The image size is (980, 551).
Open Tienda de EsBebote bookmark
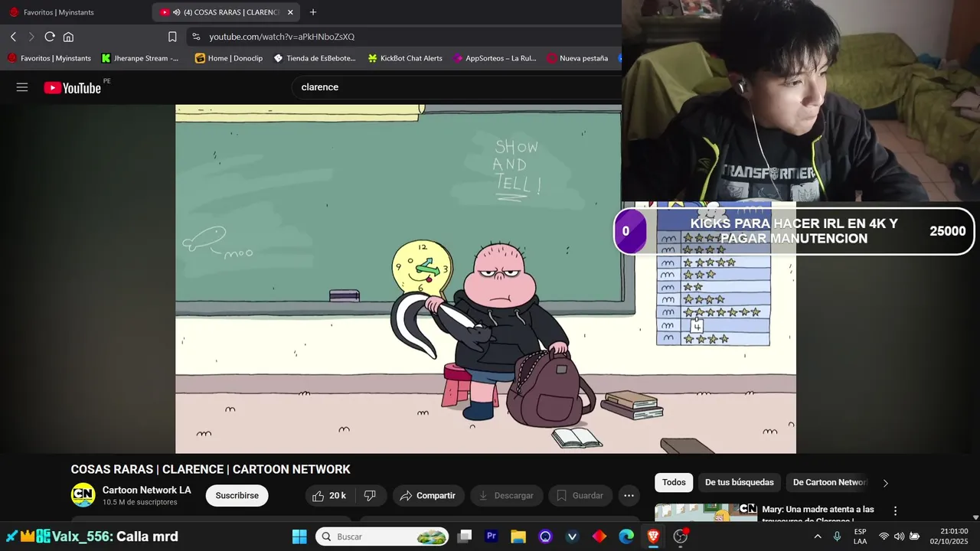point(315,58)
